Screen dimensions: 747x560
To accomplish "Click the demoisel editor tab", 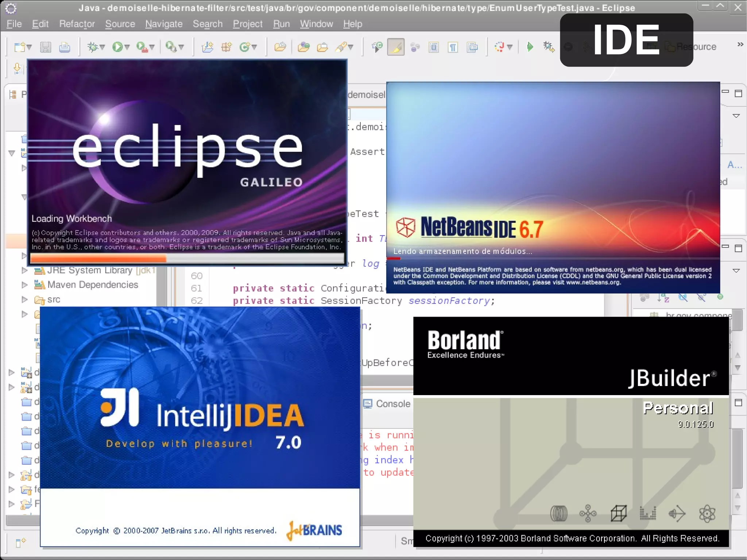I will [x=366, y=95].
